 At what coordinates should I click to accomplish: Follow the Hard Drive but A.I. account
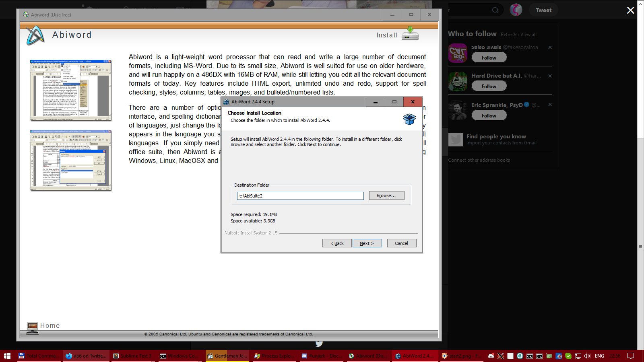489,86
